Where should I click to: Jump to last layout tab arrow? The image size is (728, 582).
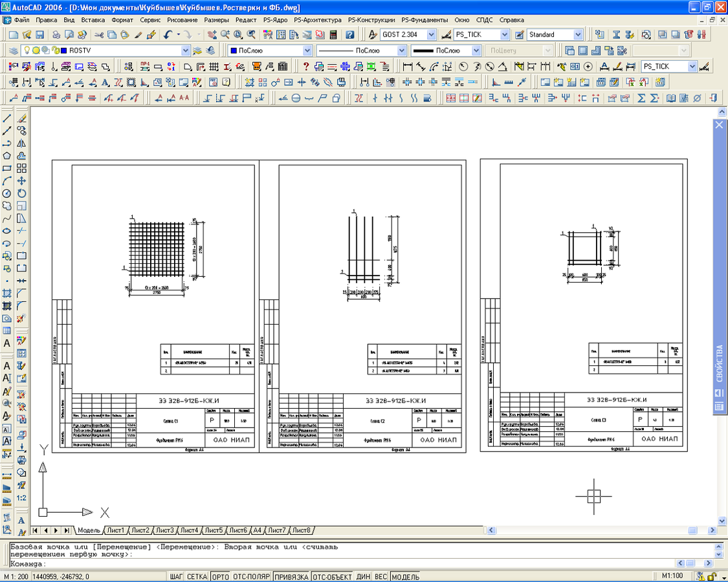pyautogui.click(x=67, y=530)
